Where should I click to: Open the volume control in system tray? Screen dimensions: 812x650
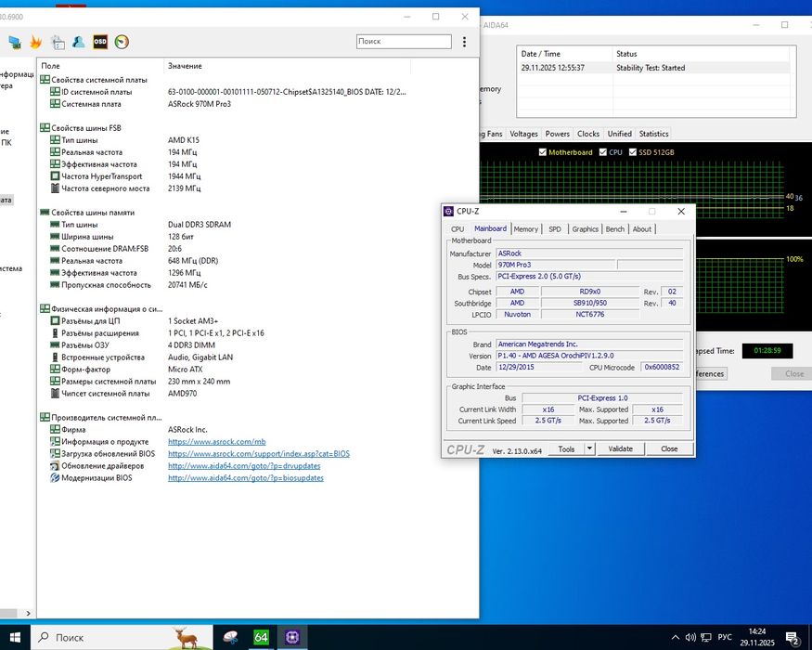690,637
